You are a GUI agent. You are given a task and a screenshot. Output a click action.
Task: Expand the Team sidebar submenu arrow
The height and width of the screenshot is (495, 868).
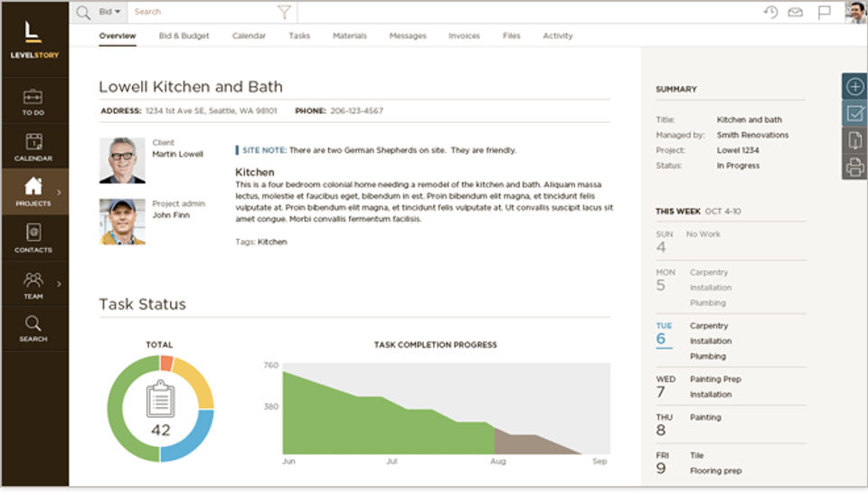59,283
